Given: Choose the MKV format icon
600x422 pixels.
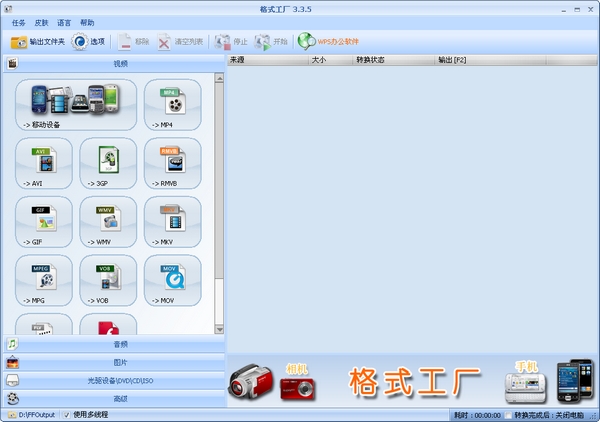Looking at the screenshot, I should pyautogui.click(x=172, y=220).
